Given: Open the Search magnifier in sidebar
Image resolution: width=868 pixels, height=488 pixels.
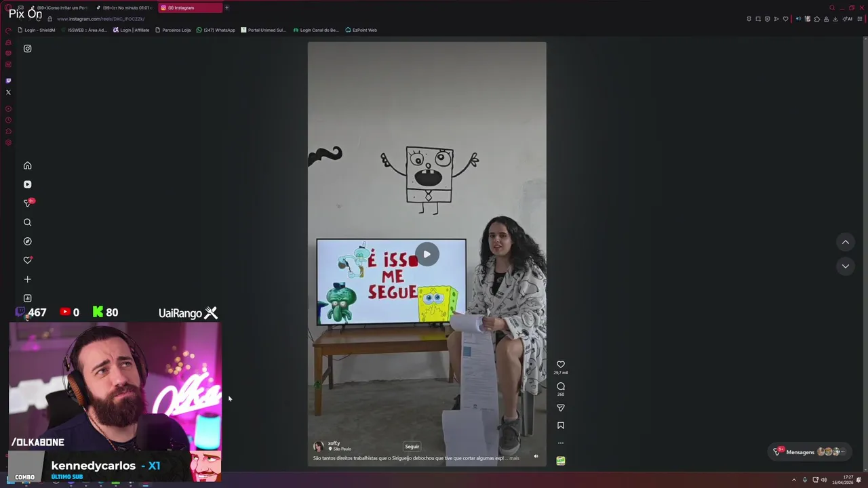Looking at the screenshot, I should (x=27, y=222).
